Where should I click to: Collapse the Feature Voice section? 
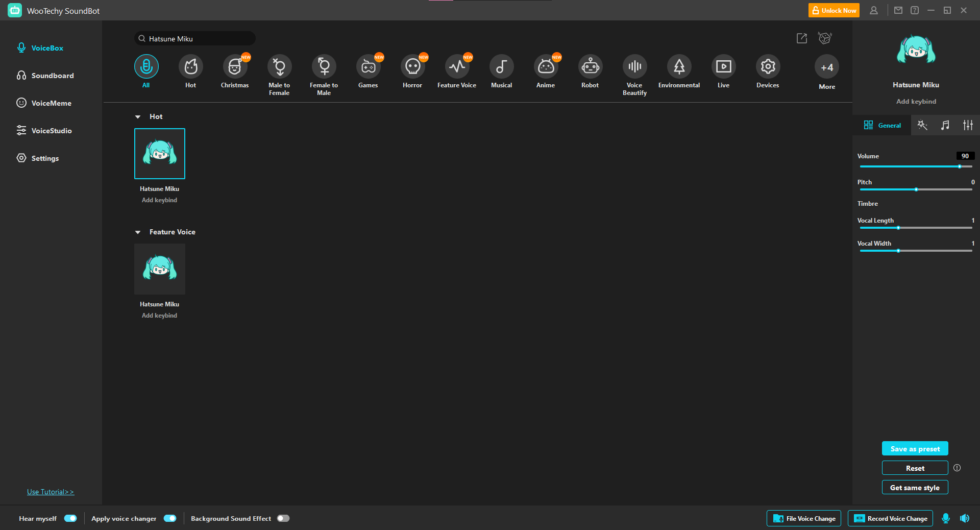point(138,232)
